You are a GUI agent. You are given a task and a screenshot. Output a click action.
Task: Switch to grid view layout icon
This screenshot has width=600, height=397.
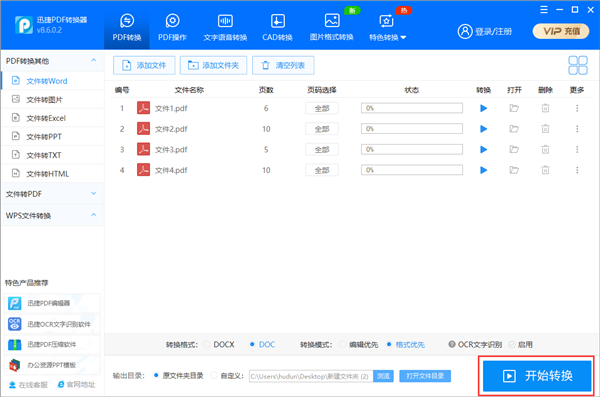coord(578,65)
